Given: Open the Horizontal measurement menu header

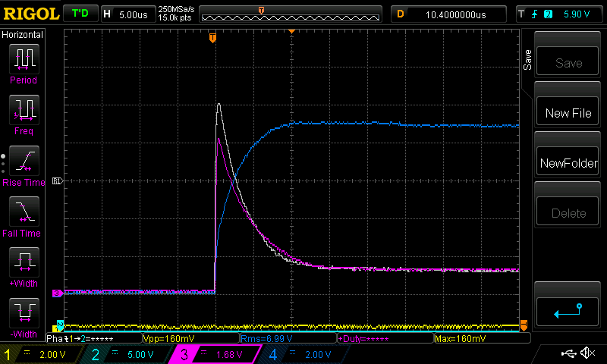Looking at the screenshot, I should pos(23,35).
